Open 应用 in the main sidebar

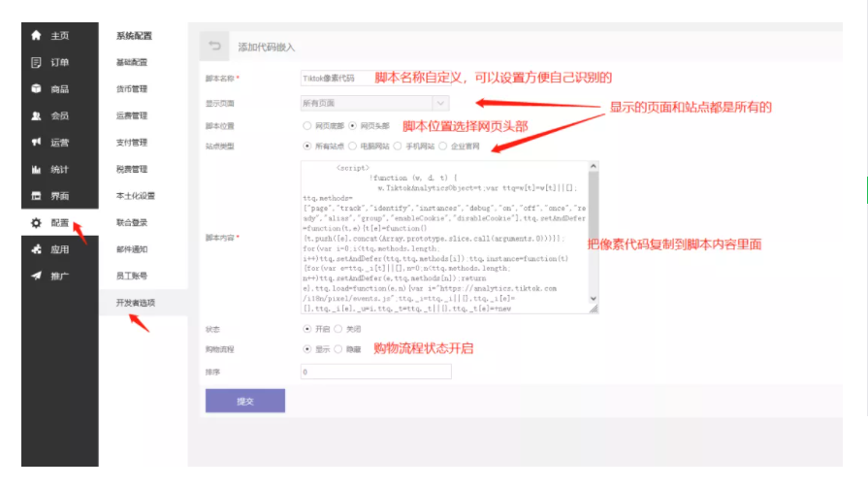point(60,249)
